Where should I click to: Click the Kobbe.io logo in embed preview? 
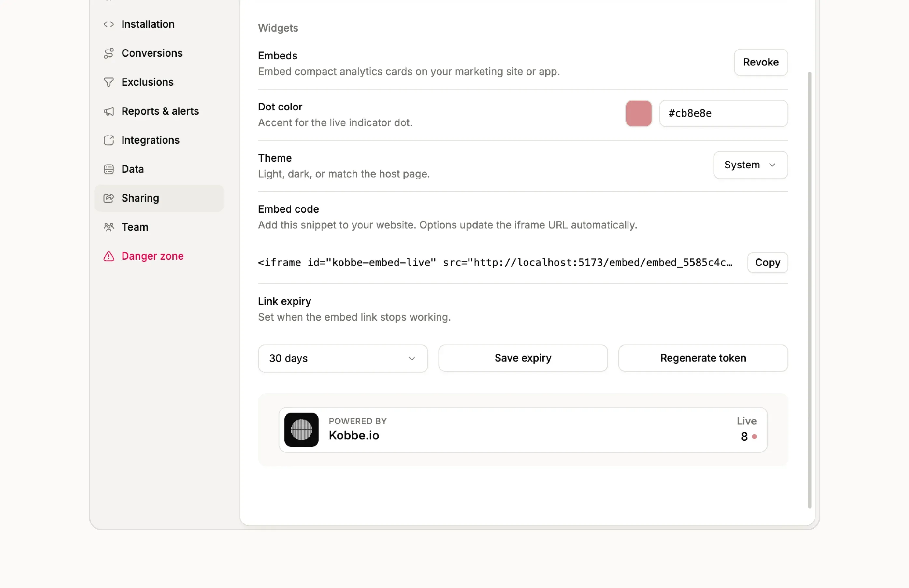pyautogui.click(x=301, y=430)
